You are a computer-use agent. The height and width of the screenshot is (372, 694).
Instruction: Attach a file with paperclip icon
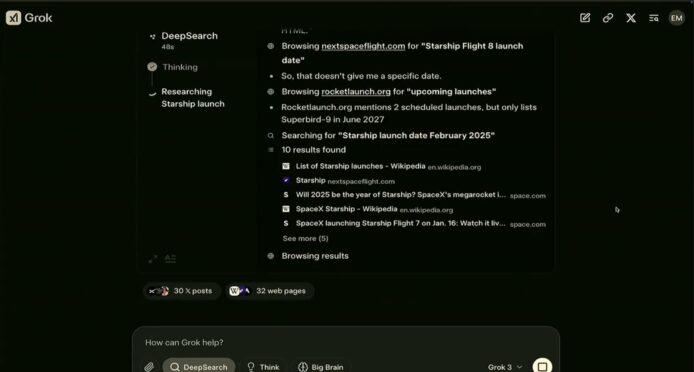(x=149, y=367)
